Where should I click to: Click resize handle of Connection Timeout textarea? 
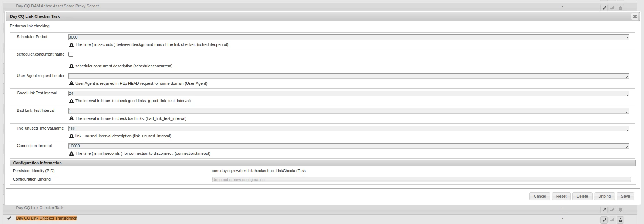(627, 147)
